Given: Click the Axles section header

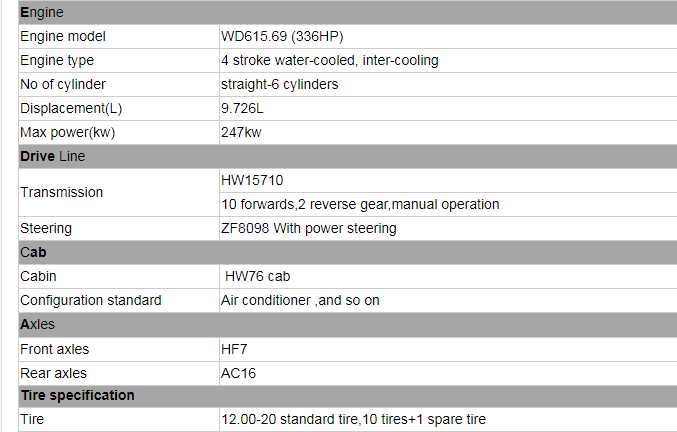Looking at the screenshot, I should [38, 325].
